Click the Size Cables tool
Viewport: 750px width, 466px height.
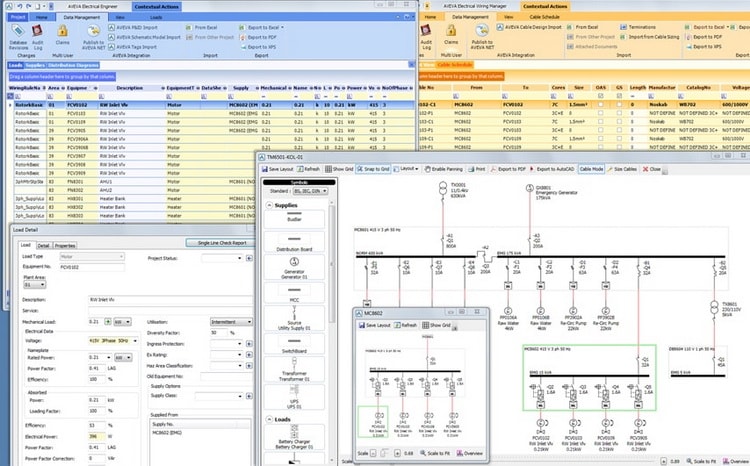click(x=622, y=169)
